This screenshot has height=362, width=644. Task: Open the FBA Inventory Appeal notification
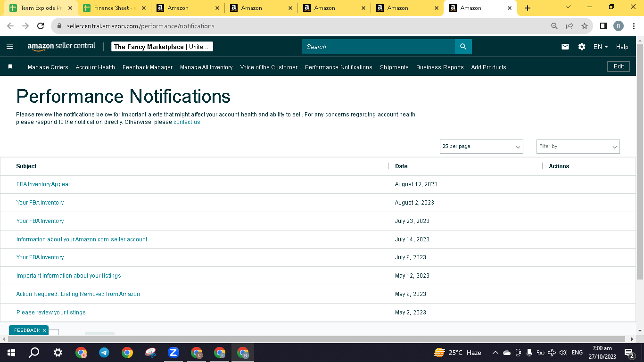(x=43, y=184)
